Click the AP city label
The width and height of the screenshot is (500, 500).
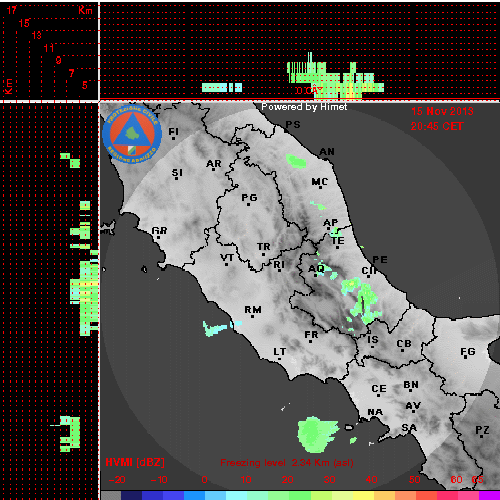click(x=330, y=223)
